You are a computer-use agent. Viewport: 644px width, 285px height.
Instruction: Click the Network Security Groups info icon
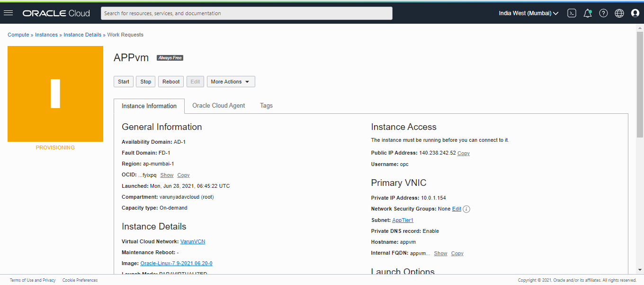point(466,209)
